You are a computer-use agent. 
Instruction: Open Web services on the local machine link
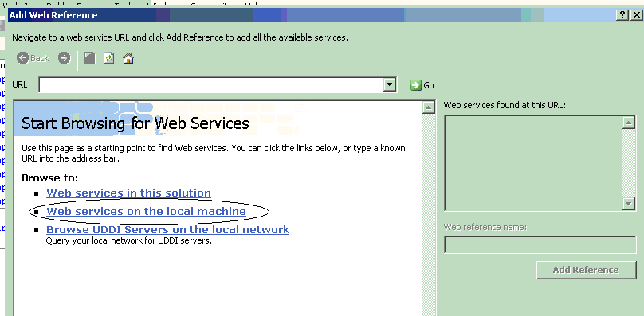coord(146,212)
